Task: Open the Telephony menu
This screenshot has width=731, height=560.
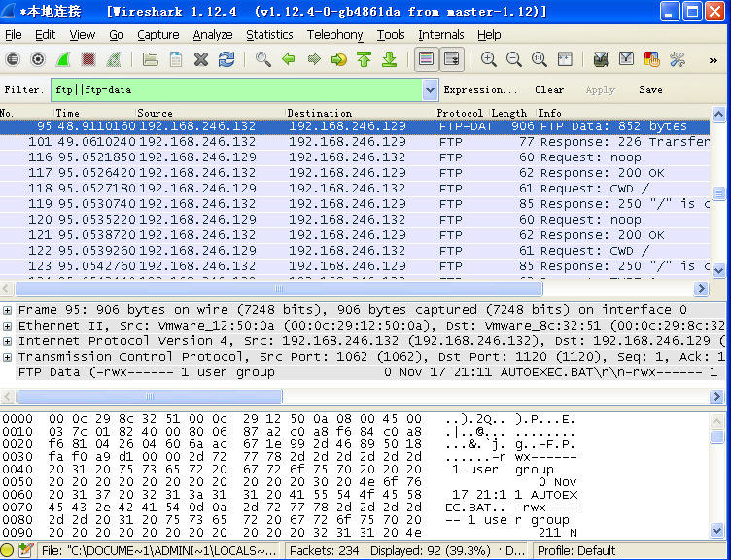Action: (x=334, y=35)
